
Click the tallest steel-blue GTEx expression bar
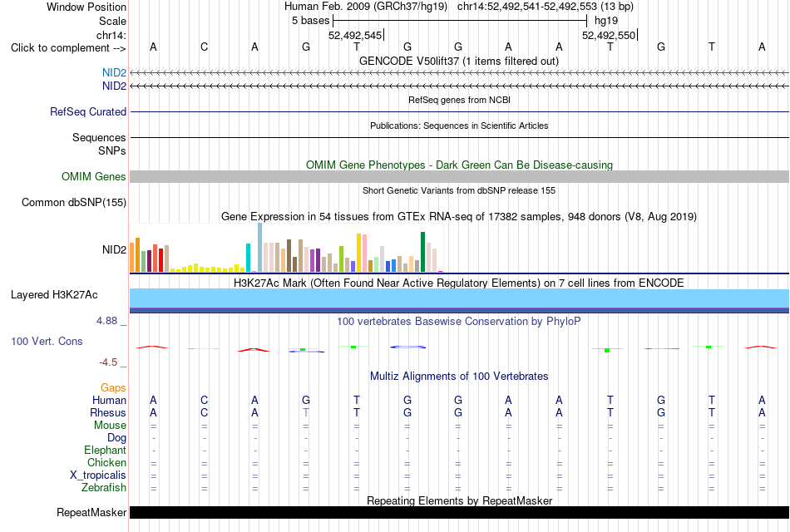point(260,248)
